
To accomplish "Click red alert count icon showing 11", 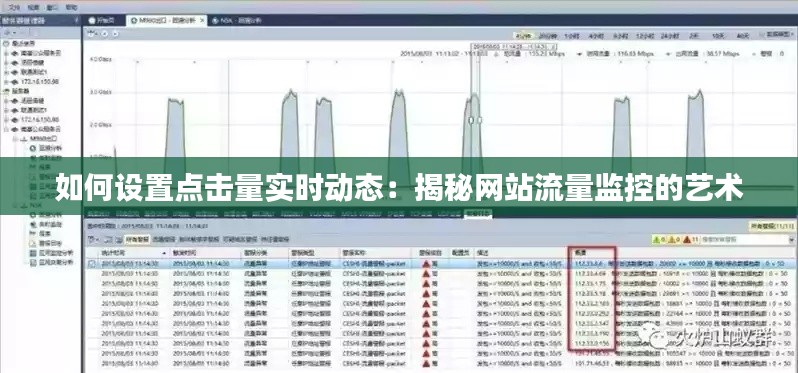I will [687, 239].
